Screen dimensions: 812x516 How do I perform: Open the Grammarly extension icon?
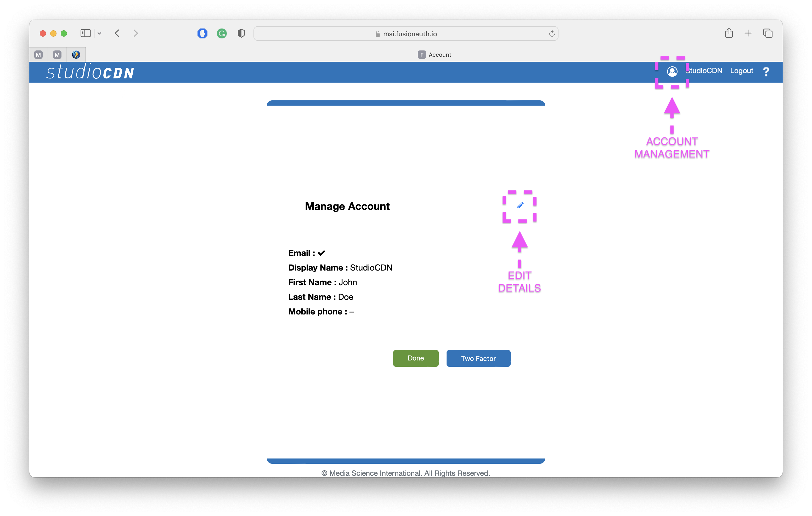pyautogui.click(x=222, y=33)
